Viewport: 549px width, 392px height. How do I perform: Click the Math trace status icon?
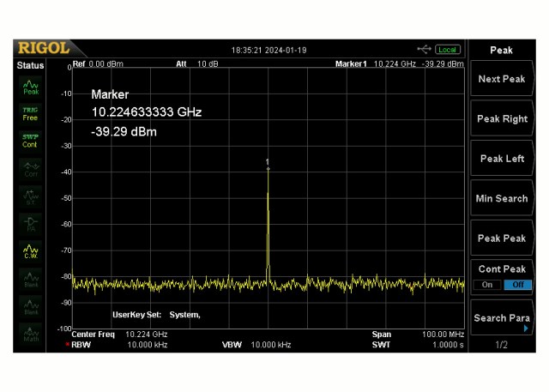point(30,335)
